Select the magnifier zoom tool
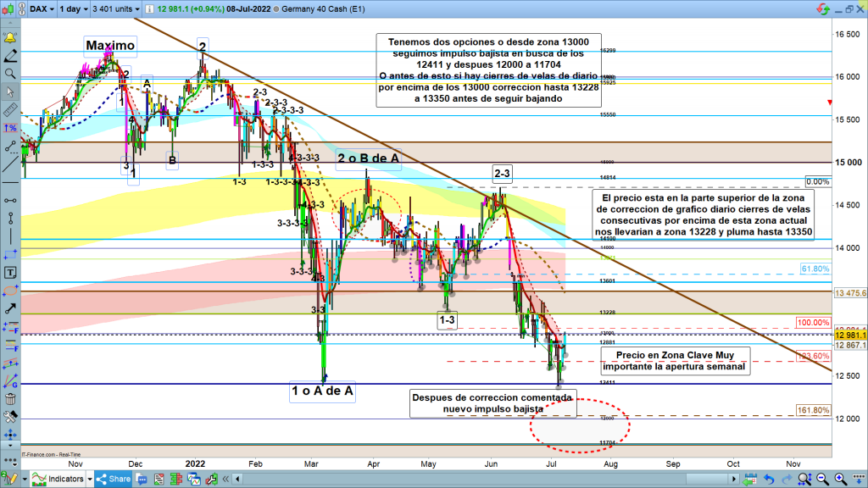Viewport: 868px width, 488px height. click(x=10, y=74)
